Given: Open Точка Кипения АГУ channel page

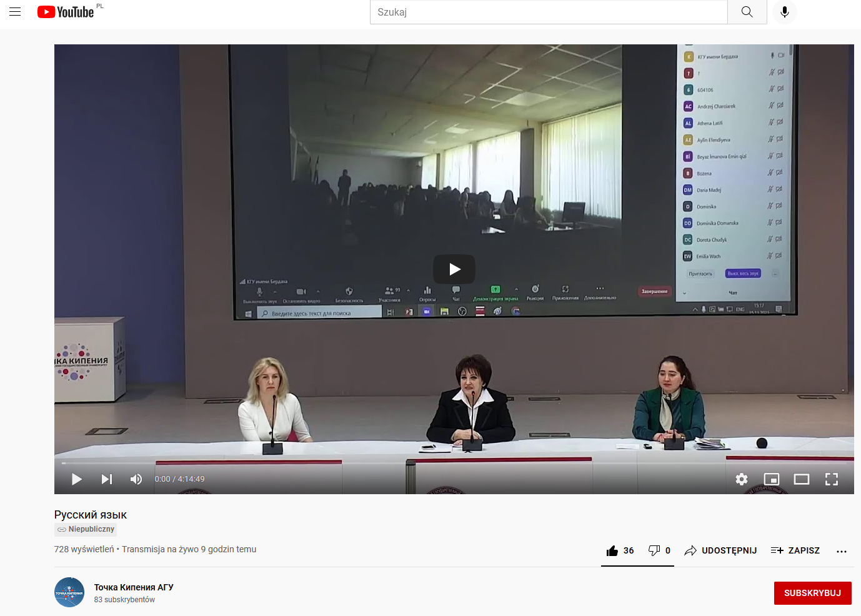Looking at the screenshot, I should pos(134,587).
